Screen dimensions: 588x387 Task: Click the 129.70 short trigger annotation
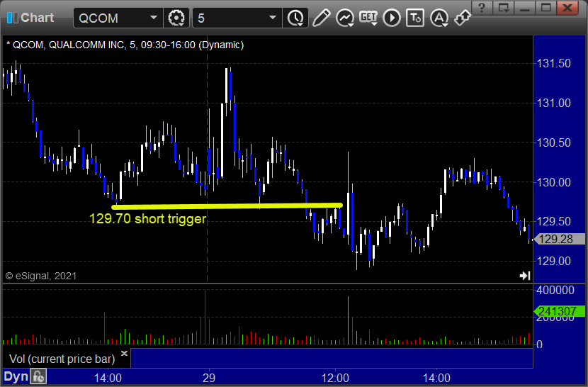pos(148,219)
